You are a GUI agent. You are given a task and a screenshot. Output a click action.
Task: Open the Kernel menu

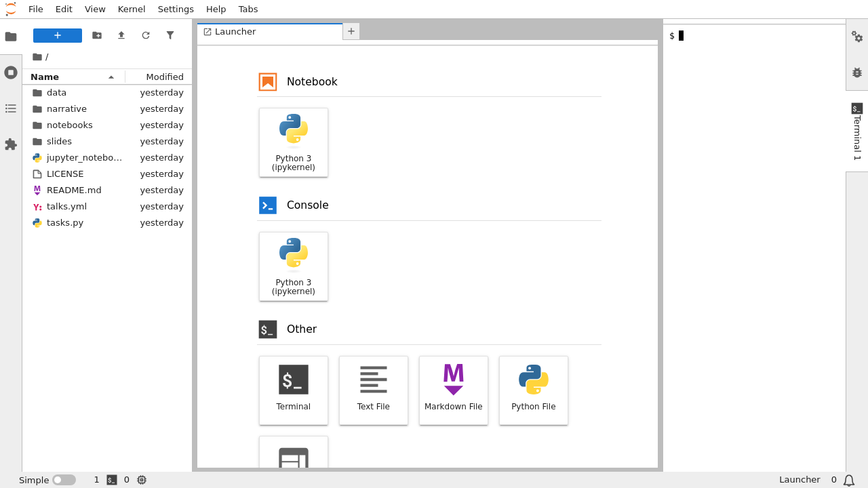point(132,9)
